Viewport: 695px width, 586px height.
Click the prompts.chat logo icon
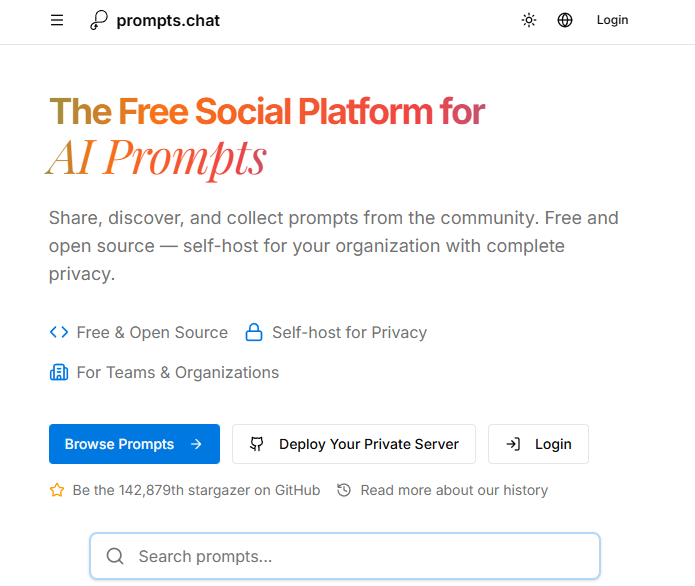[98, 20]
